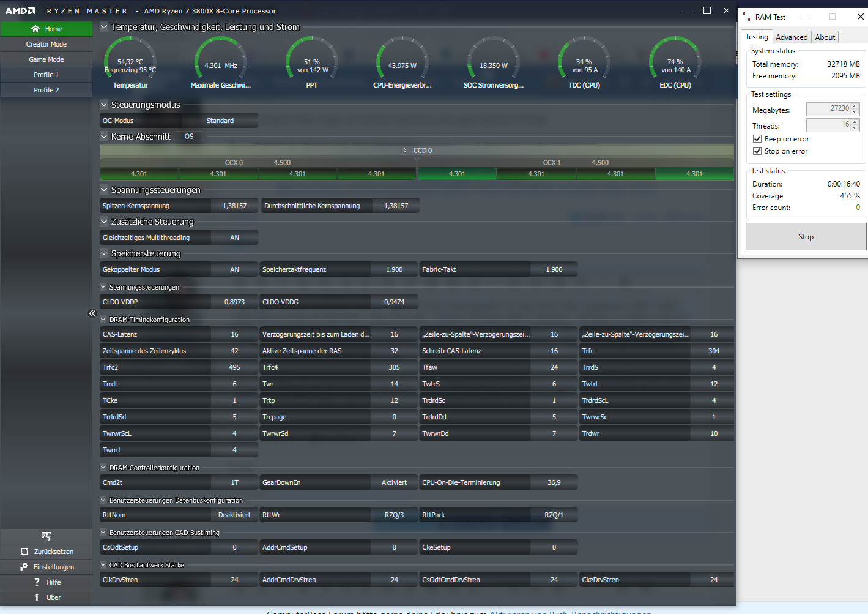868x614 pixels.
Task: Switch to Testing tab in RAM Test
Action: pyautogui.click(x=757, y=37)
